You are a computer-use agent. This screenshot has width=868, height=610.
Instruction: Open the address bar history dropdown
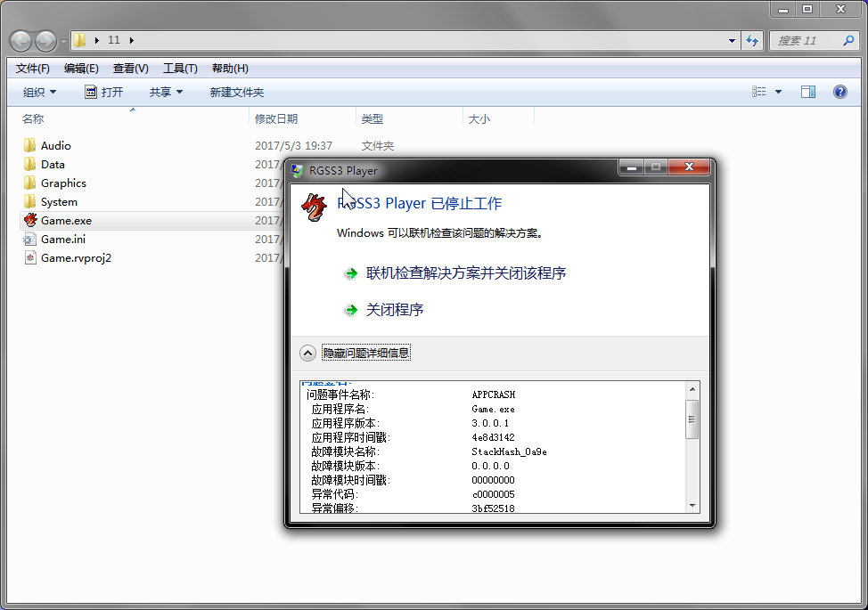[732, 40]
